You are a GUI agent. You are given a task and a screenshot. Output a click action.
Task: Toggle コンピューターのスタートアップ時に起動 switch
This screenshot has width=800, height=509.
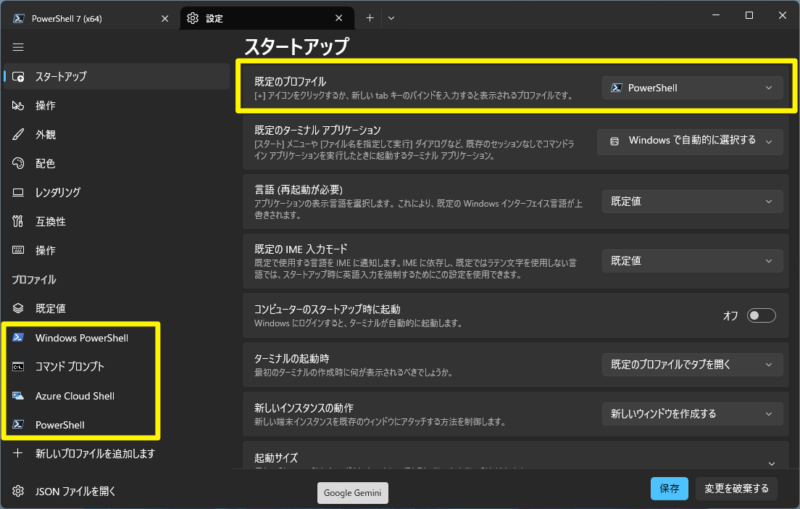click(761, 315)
